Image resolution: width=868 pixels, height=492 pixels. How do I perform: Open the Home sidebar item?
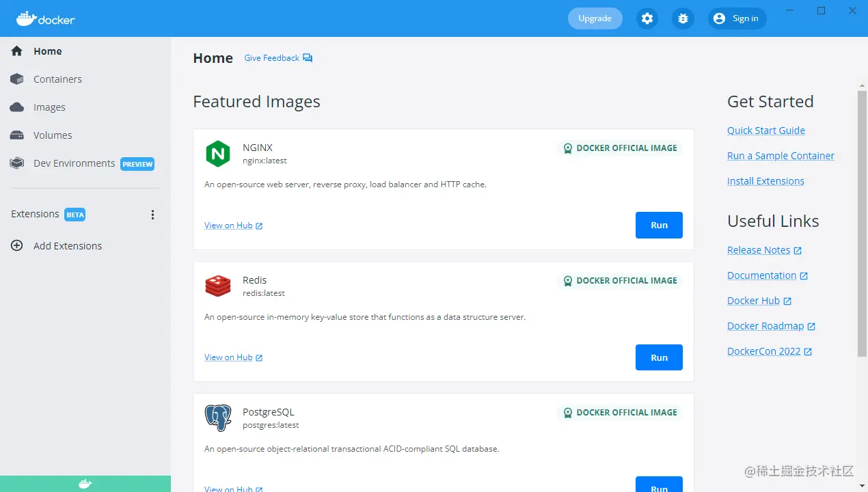[x=85, y=51]
